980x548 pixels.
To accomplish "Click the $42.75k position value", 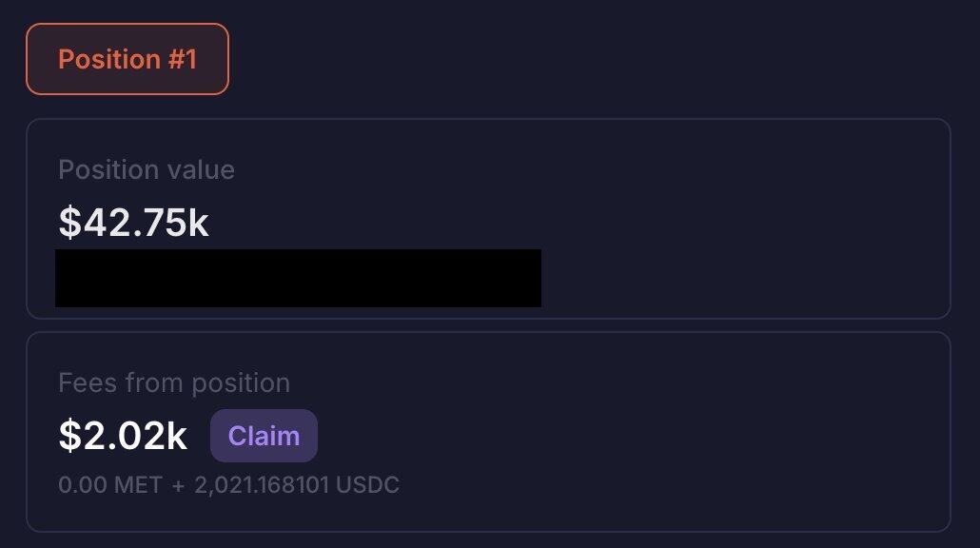I will point(133,223).
